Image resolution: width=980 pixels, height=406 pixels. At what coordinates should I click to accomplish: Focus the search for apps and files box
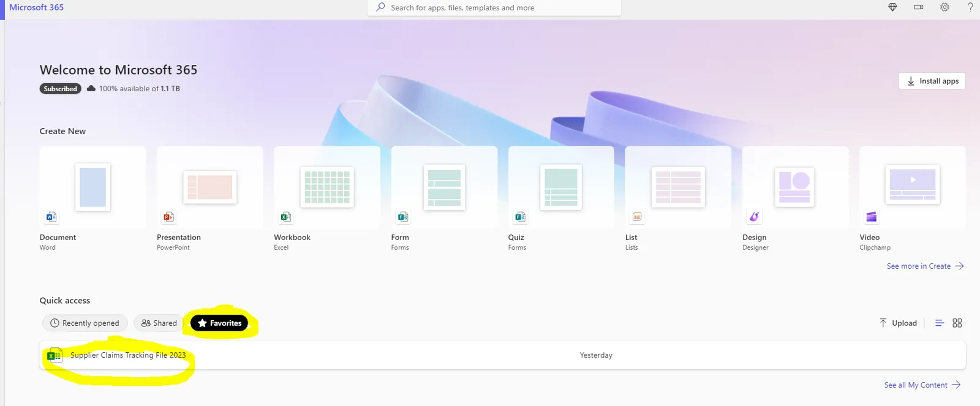[x=494, y=7]
